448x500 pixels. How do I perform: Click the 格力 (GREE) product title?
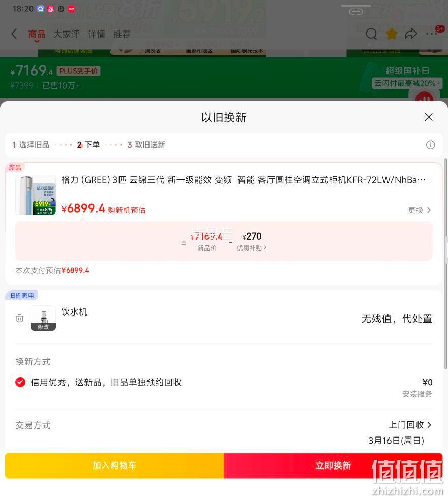tap(243, 180)
